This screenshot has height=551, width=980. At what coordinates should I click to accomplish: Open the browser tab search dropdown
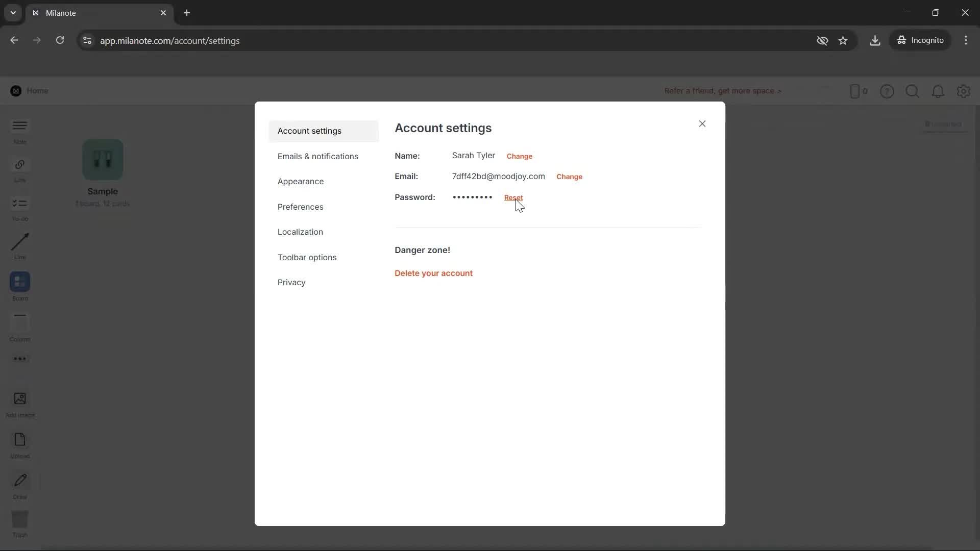click(12, 13)
